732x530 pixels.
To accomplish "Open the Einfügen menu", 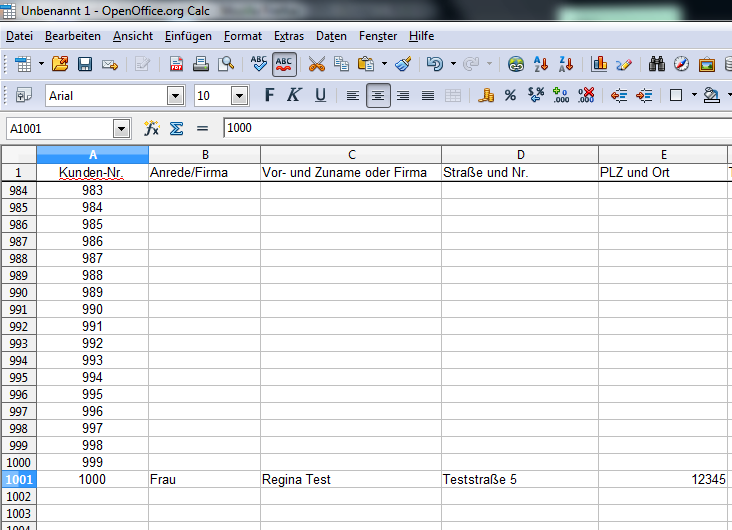I will [x=188, y=36].
